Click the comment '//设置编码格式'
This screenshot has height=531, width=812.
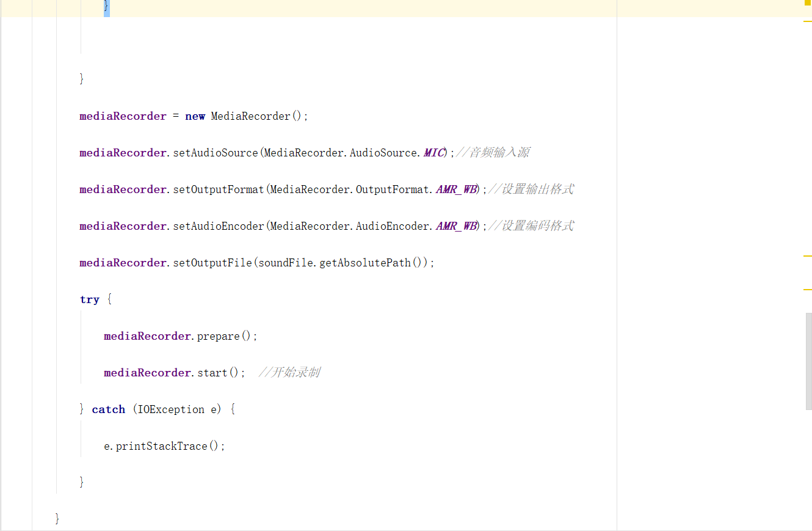[x=531, y=226]
